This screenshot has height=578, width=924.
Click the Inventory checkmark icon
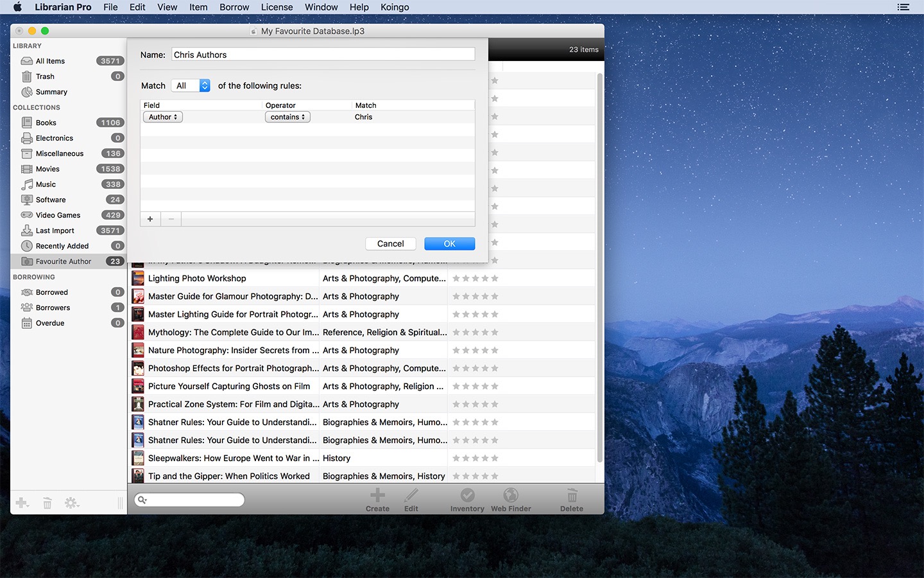tap(468, 495)
